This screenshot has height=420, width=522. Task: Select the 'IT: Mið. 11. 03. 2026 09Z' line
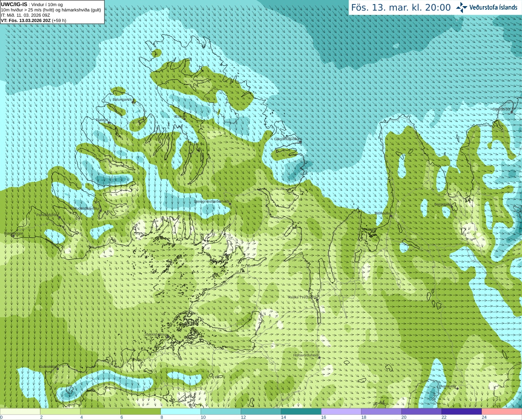coord(25,15)
